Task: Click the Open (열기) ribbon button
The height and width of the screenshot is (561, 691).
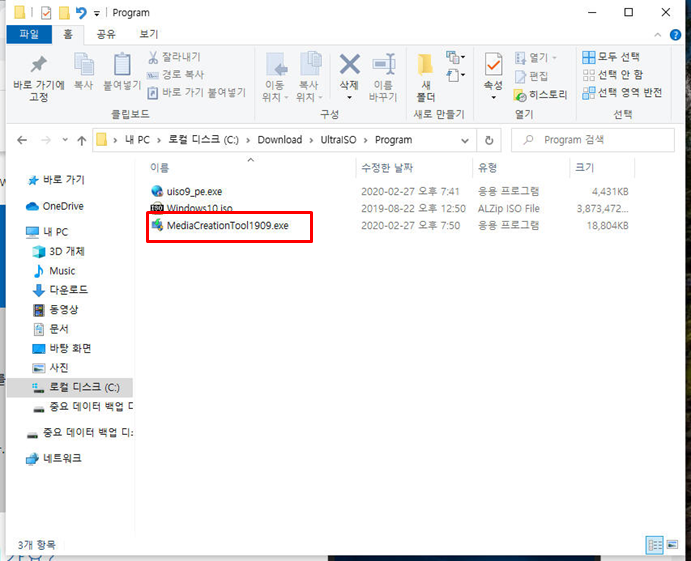Action: pyautogui.click(x=535, y=58)
